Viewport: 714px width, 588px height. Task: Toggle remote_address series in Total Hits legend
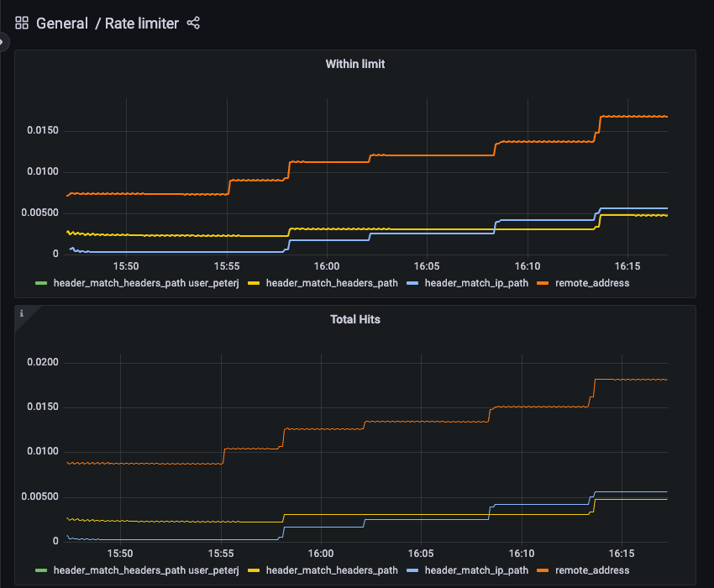coord(592,570)
